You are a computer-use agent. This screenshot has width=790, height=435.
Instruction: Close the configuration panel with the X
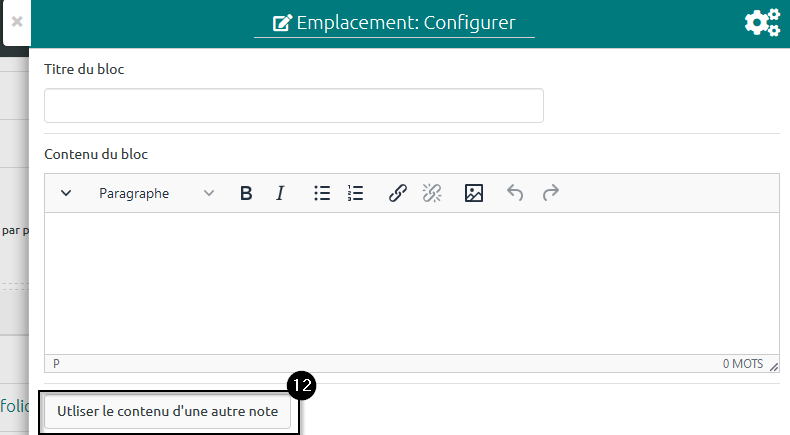pyautogui.click(x=17, y=20)
